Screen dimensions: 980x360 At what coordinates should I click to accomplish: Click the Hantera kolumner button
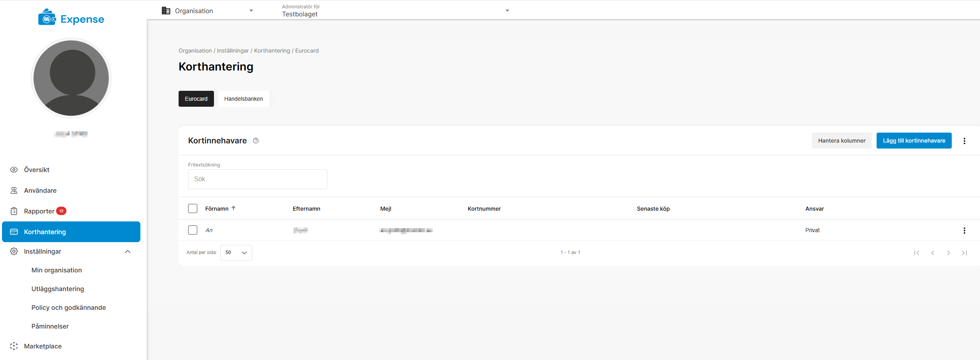(x=841, y=141)
